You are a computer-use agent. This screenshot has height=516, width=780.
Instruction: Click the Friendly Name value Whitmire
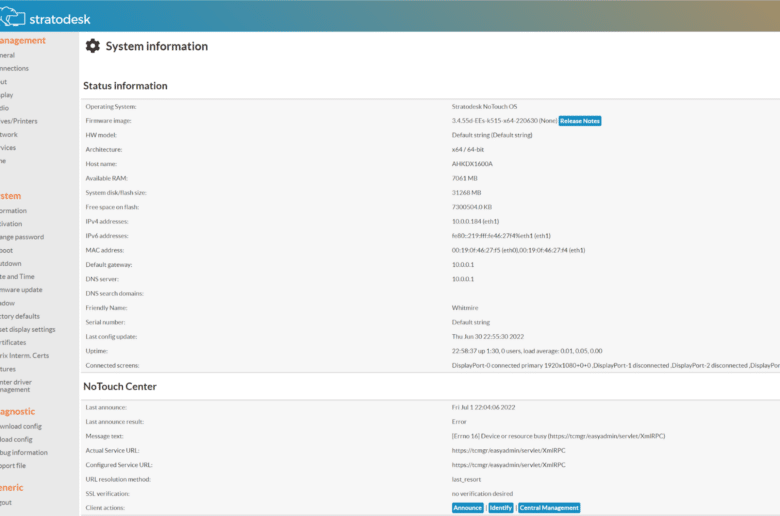(465, 308)
